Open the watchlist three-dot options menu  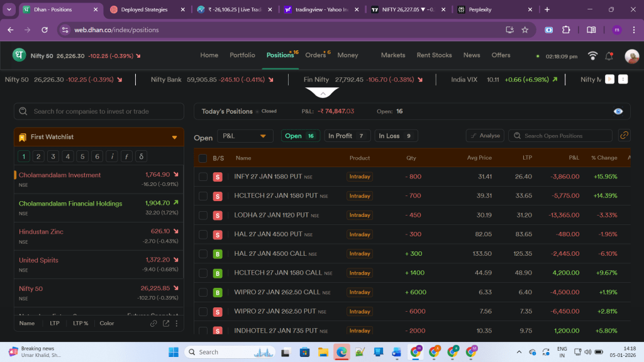[x=177, y=324]
